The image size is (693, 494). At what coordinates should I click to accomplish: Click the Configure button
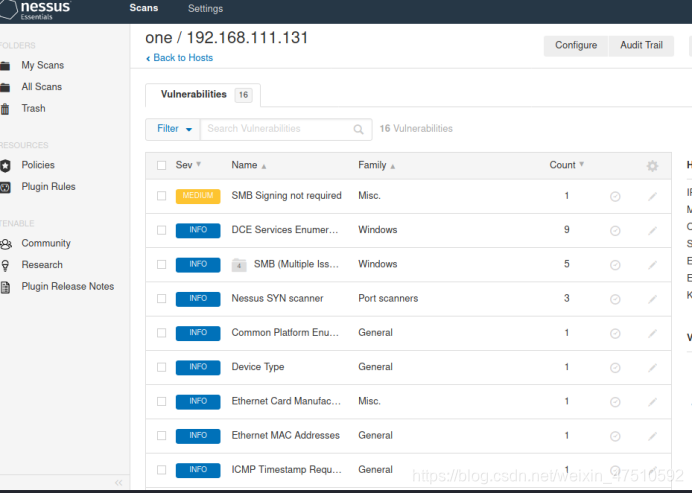tap(575, 46)
